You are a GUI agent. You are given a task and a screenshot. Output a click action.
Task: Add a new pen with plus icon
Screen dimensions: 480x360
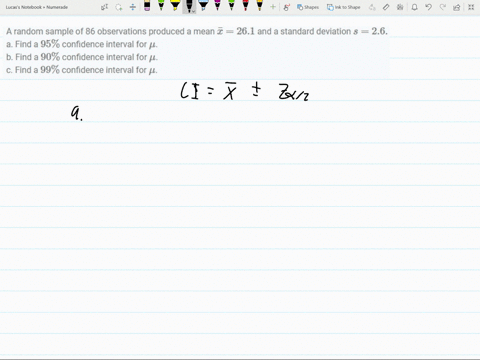coord(273,7)
